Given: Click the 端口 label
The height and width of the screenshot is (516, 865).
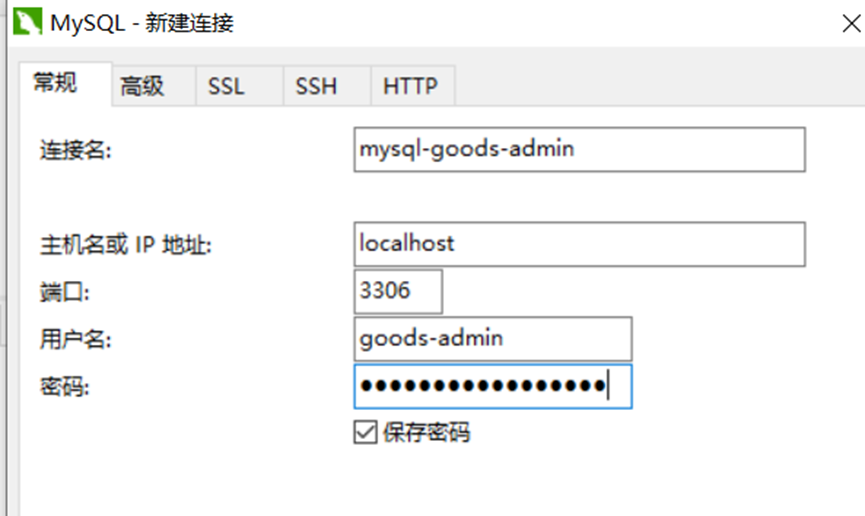Looking at the screenshot, I should (x=64, y=292).
